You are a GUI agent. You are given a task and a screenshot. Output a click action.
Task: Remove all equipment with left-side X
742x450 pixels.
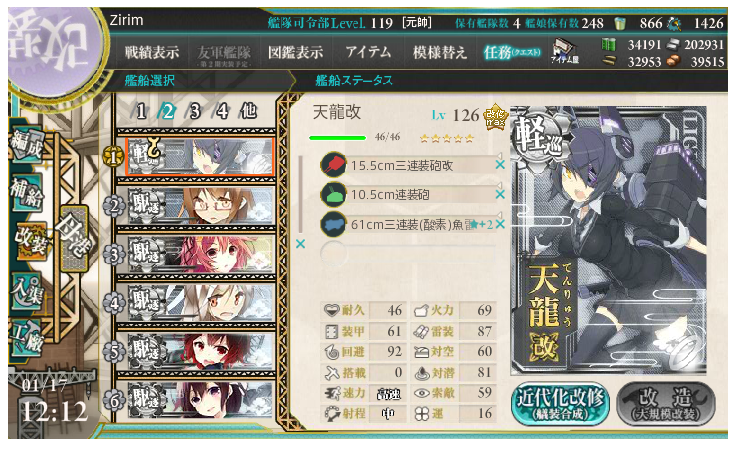coord(300,244)
